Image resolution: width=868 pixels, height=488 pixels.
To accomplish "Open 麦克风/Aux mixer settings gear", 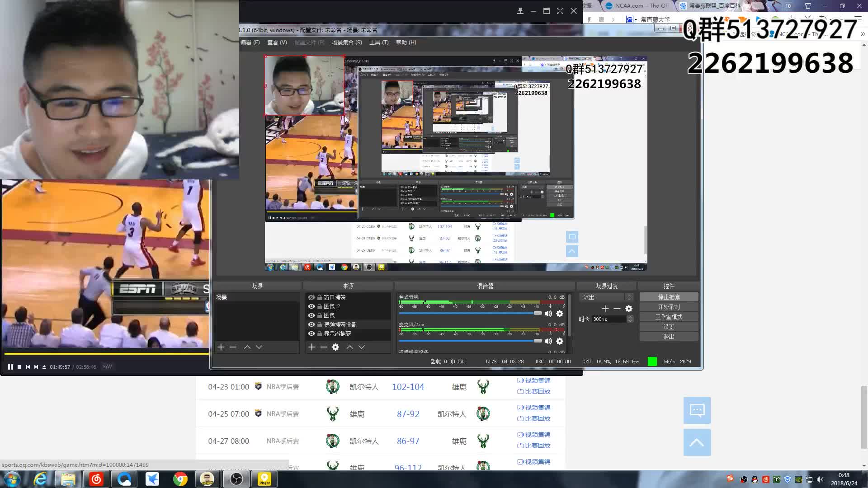I will pos(560,341).
